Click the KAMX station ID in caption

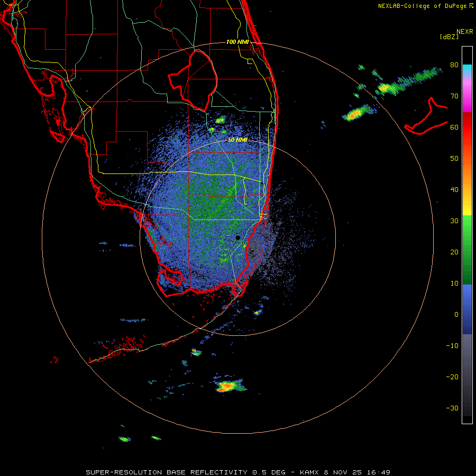tap(309, 472)
